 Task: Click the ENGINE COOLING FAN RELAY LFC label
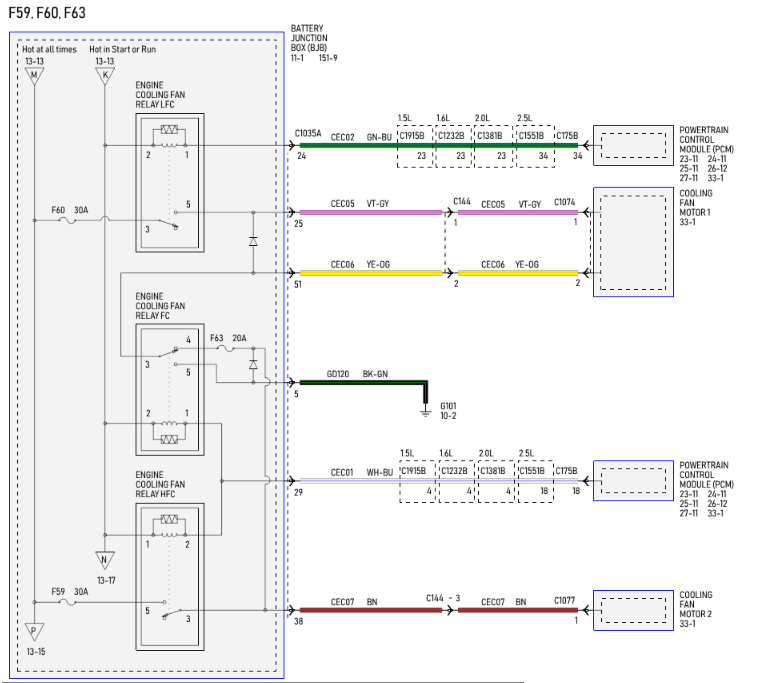pyautogui.click(x=160, y=95)
